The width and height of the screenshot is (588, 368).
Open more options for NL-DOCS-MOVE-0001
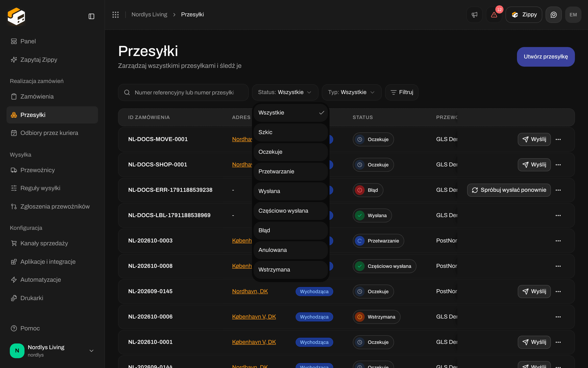558,139
